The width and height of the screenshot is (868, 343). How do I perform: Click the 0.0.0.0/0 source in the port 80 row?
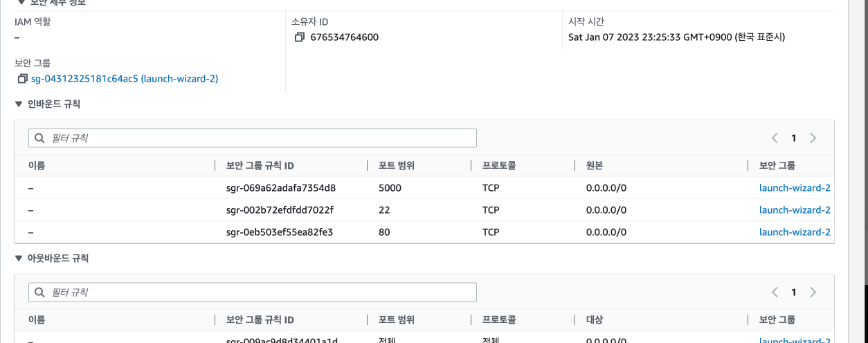[606, 232]
